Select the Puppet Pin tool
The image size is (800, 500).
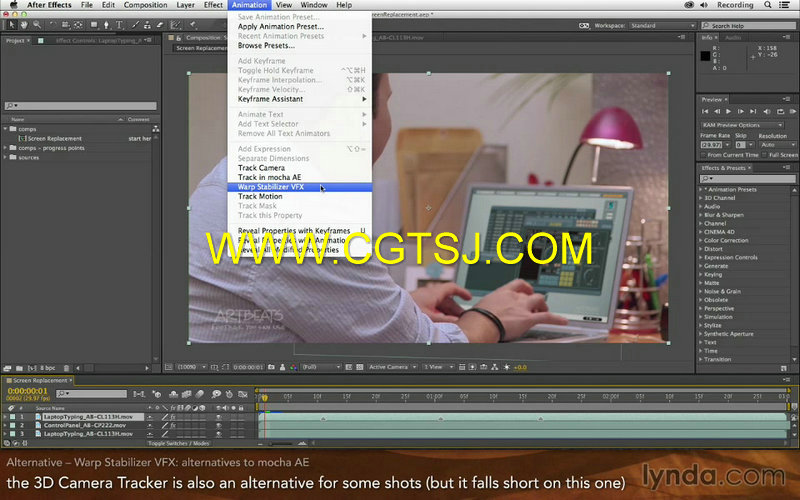click(x=193, y=24)
